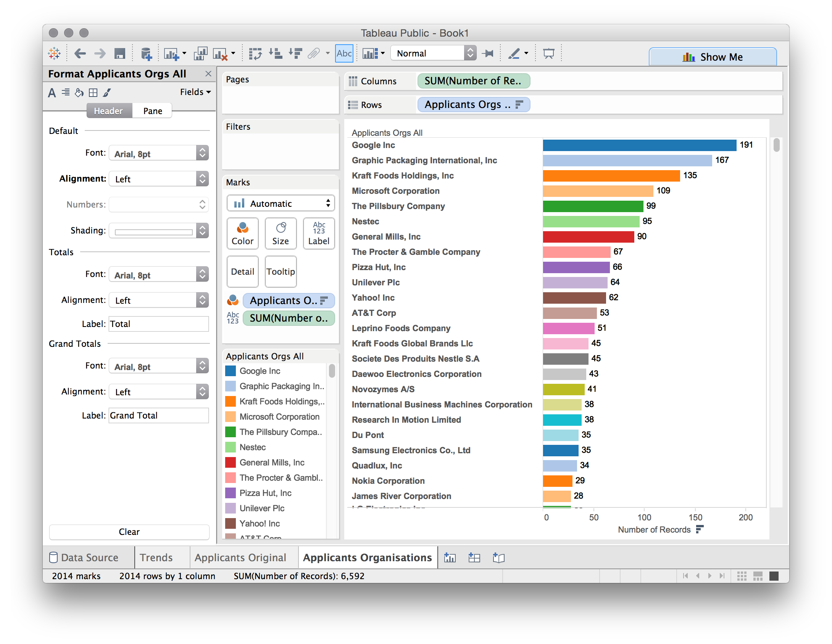Select the Alignment format icon

66,92
